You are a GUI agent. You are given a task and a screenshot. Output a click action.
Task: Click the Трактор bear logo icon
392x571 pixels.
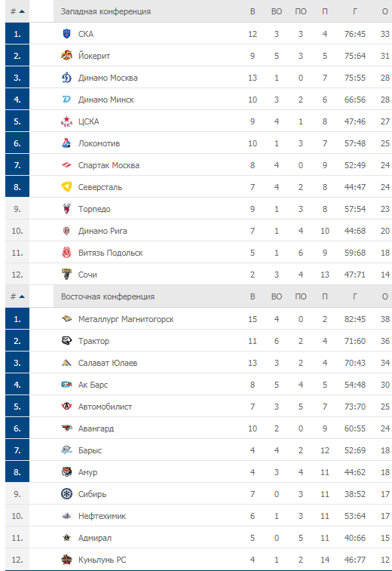[66, 341]
